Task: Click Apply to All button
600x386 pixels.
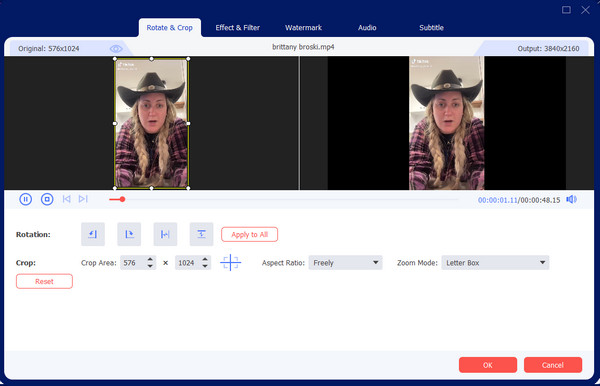Action: click(x=249, y=235)
